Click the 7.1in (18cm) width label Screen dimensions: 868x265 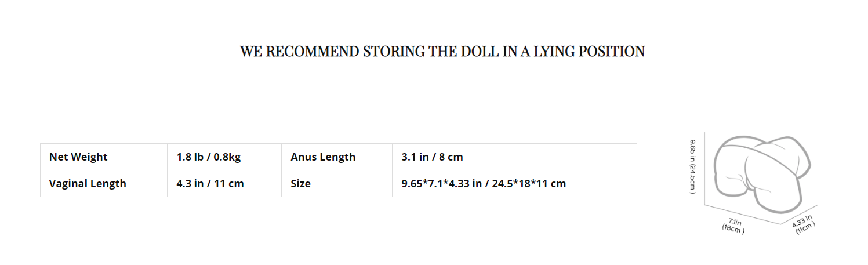[x=734, y=226]
